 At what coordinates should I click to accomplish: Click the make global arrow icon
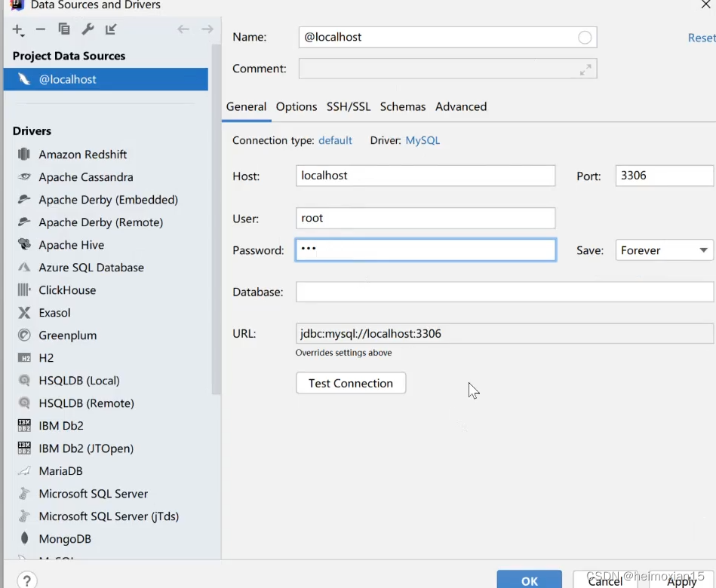[x=111, y=29]
